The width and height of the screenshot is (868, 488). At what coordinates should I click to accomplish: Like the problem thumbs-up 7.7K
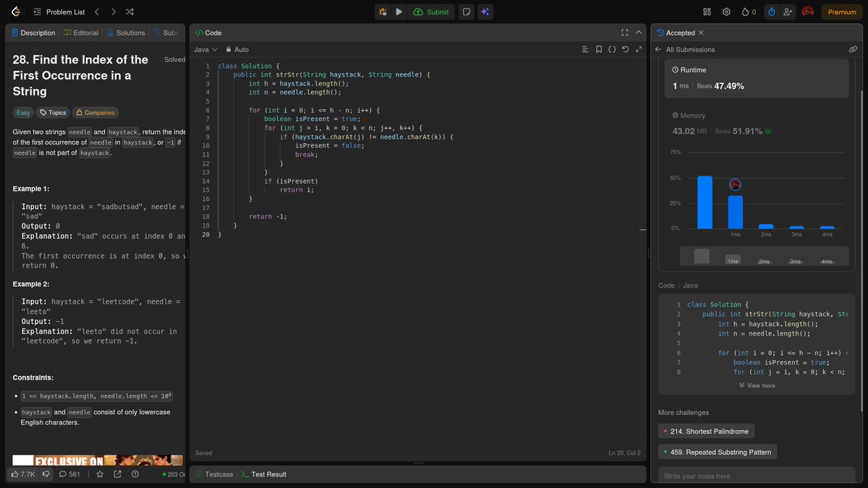(x=22, y=474)
